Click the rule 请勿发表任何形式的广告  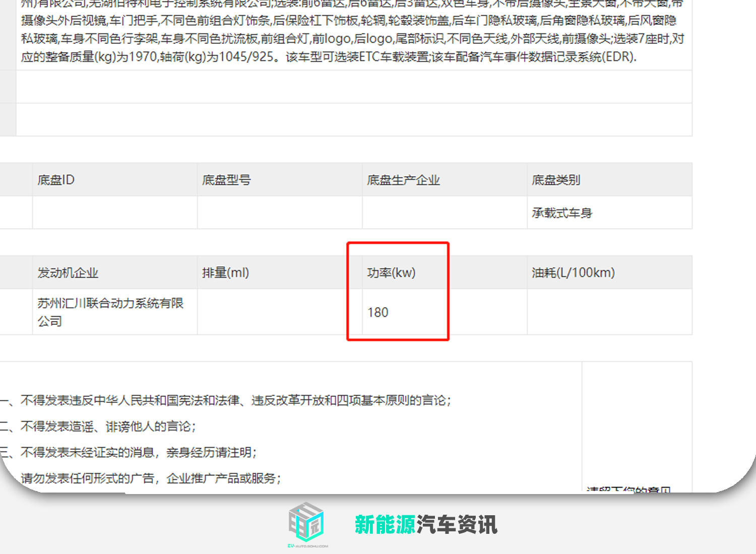tap(151, 478)
